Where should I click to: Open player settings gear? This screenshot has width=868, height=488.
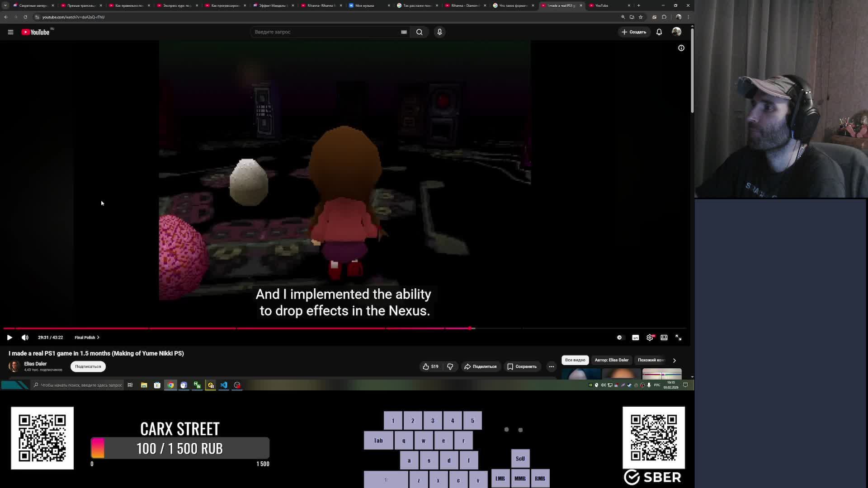pos(650,338)
